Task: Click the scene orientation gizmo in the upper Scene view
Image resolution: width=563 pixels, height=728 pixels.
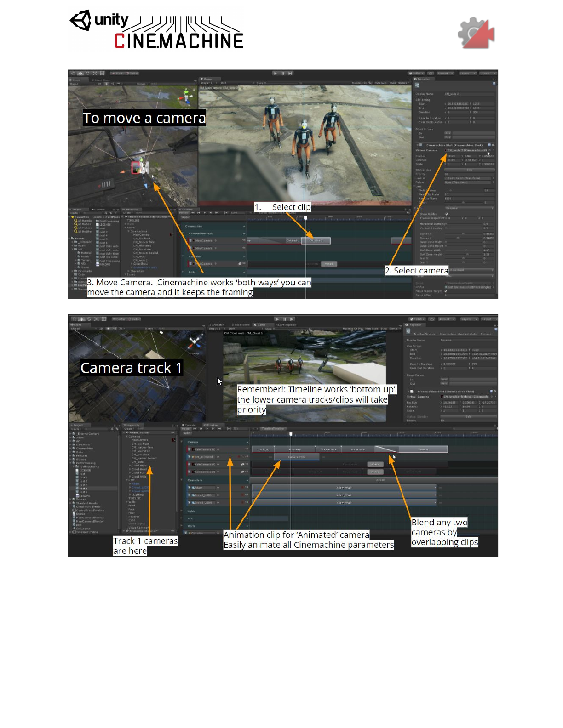Action: 187,97
